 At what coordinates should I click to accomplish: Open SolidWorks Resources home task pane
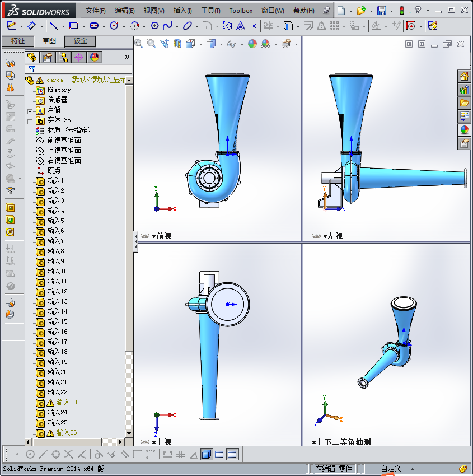pos(464,76)
